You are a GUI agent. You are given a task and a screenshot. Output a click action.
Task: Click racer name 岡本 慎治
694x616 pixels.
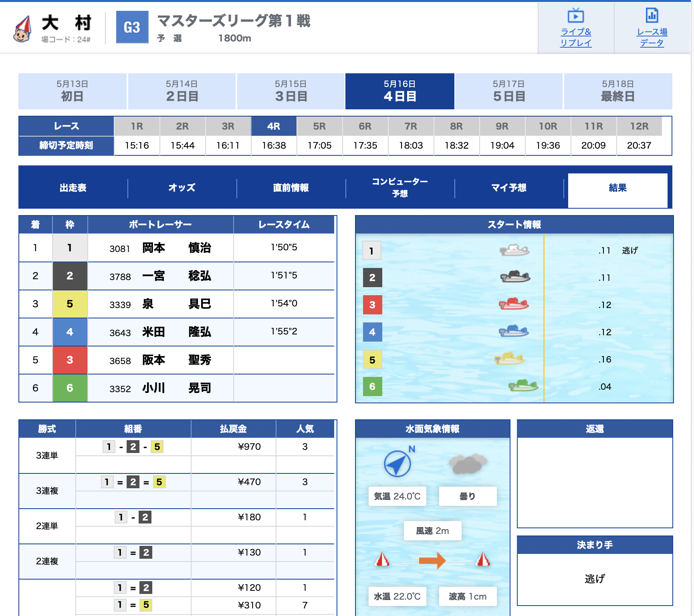coord(176,248)
